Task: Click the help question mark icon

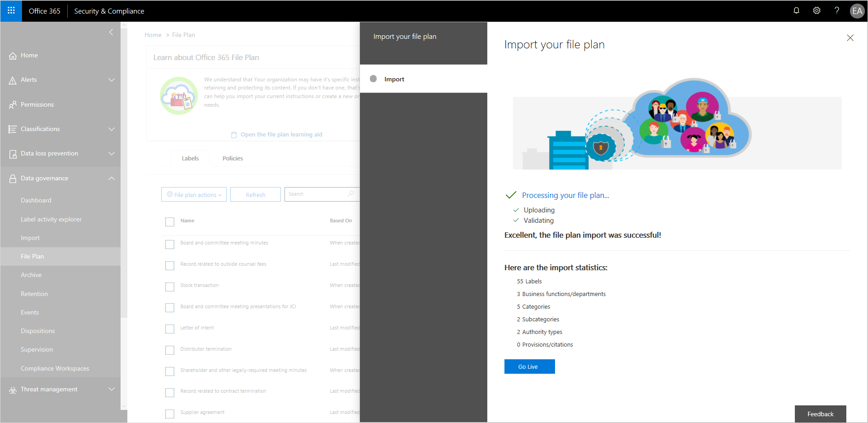Action: point(836,10)
